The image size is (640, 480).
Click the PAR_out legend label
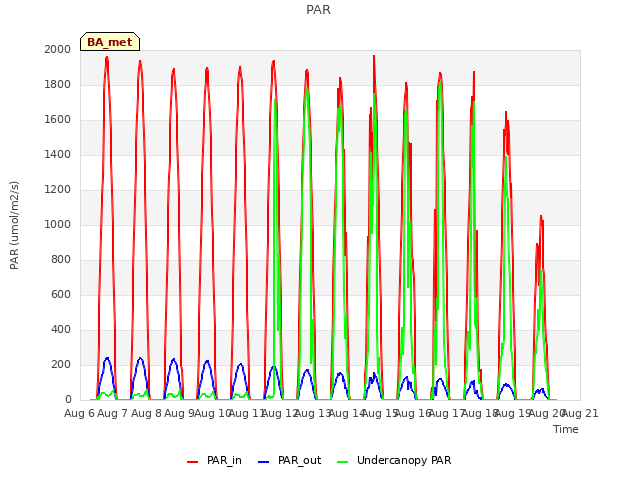(299, 460)
